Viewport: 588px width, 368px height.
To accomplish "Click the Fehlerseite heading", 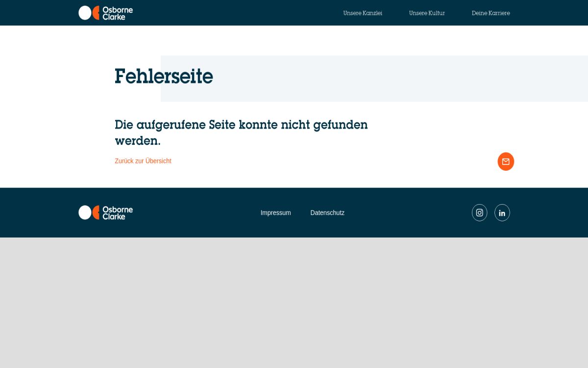I will [164, 77].
